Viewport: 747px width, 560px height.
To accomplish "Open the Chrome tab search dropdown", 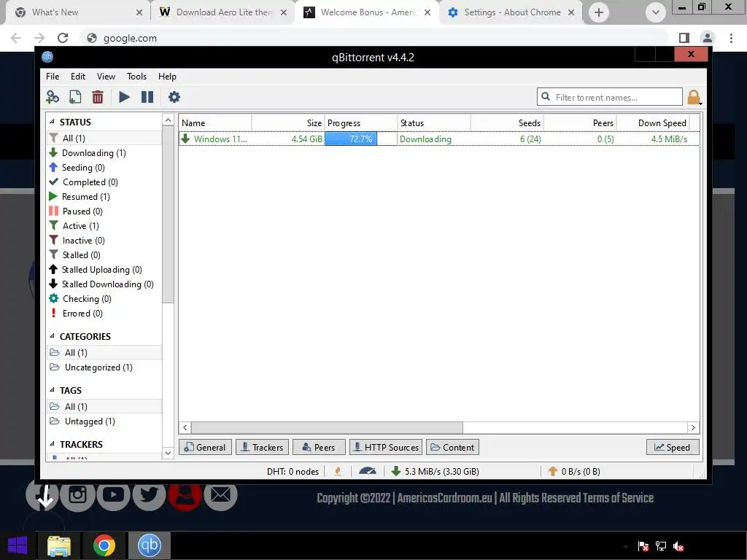I will click(x=656, y=12).
